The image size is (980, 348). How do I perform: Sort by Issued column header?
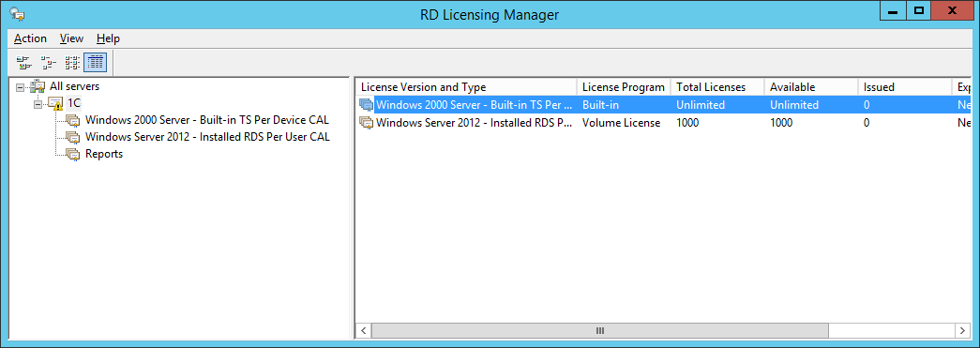(904, 87)
